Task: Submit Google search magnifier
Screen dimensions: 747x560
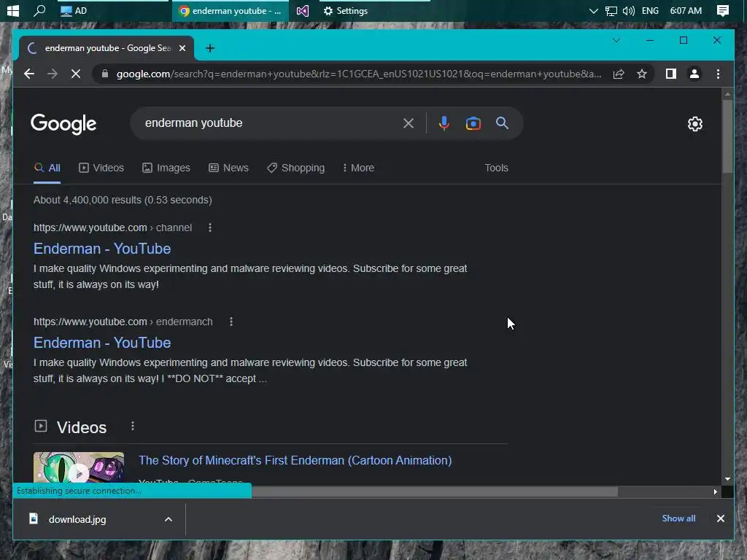Action: (502, 123)
